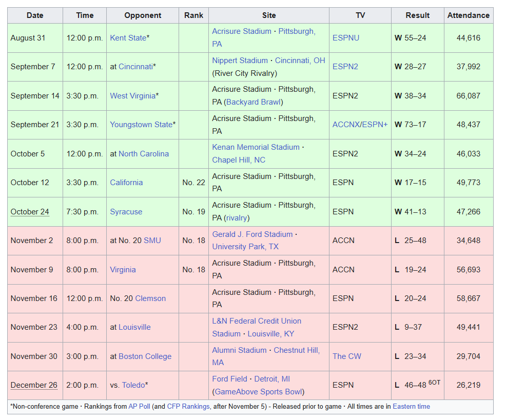Open the Boston College link
This screenshot has height=420, width=506.
click(x=145, y=356)
